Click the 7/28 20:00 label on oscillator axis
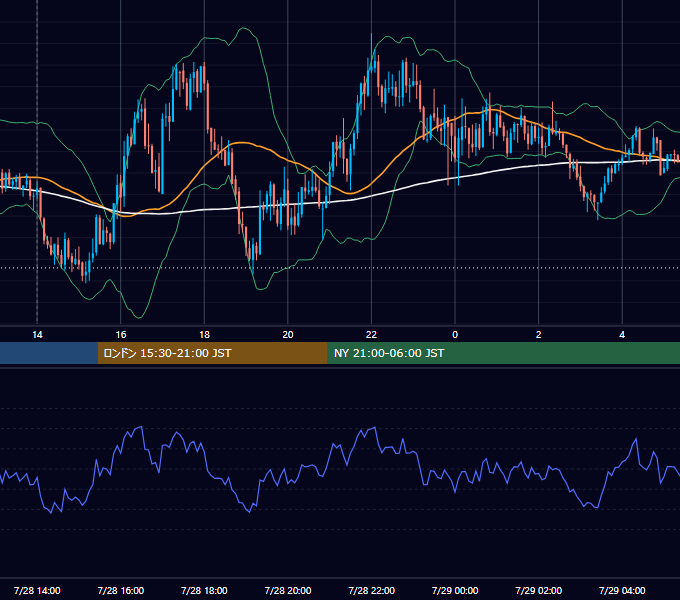 (x=288, y=590)
